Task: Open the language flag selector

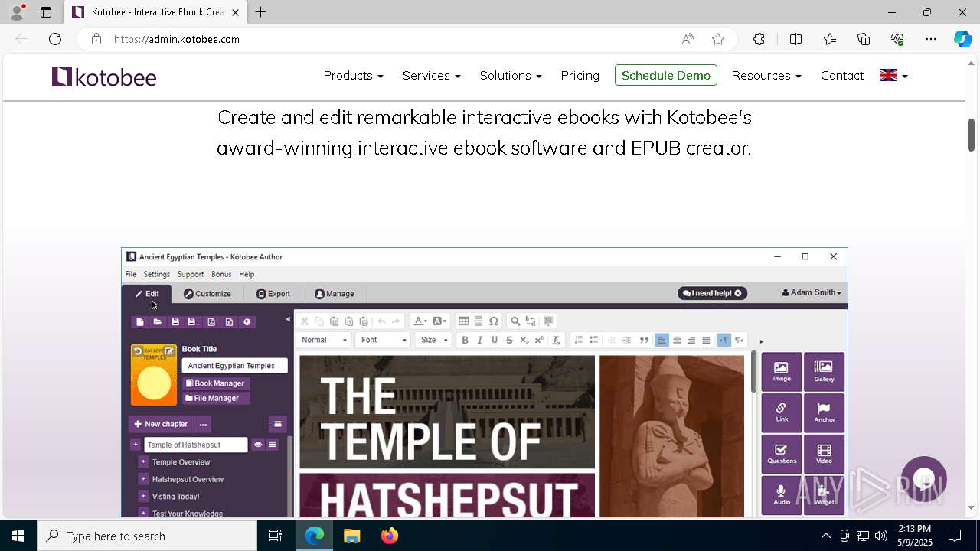Action: coord(893,75)
